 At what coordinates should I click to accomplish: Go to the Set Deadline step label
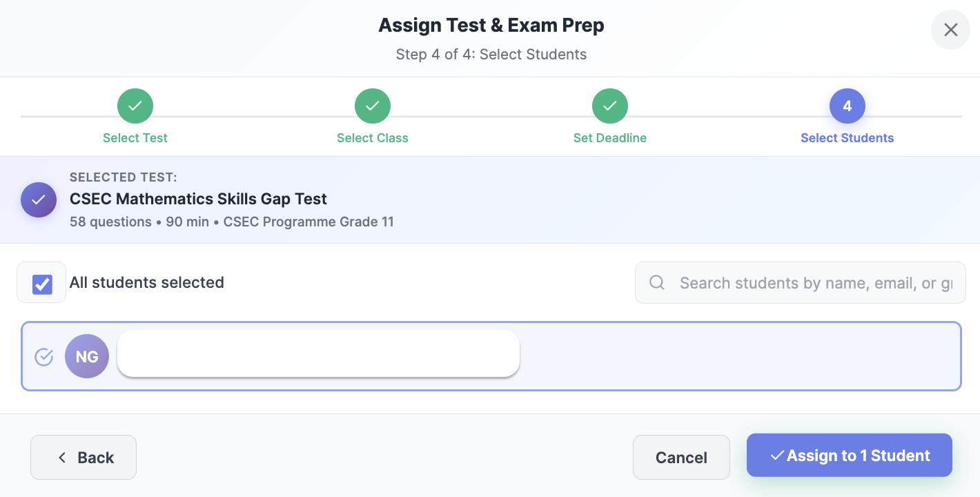[x=610, y=138]
